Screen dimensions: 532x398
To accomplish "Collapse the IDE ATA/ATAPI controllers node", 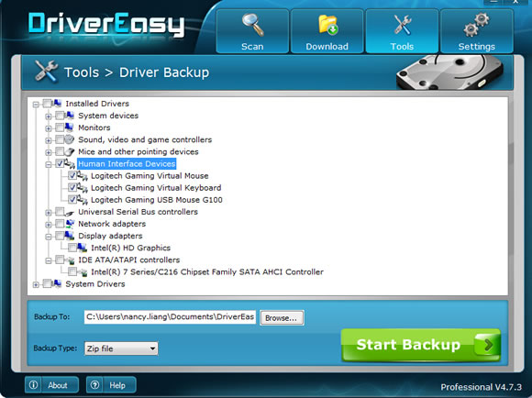I will [49, 261].
